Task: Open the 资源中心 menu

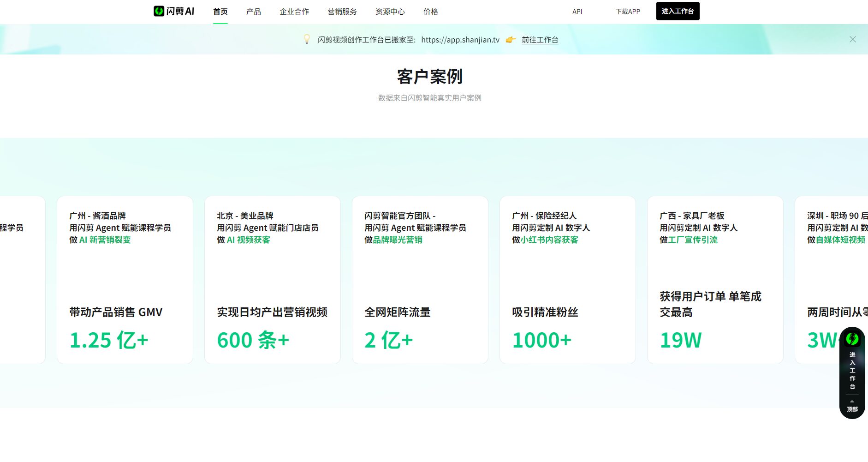Action: point(390,12)
